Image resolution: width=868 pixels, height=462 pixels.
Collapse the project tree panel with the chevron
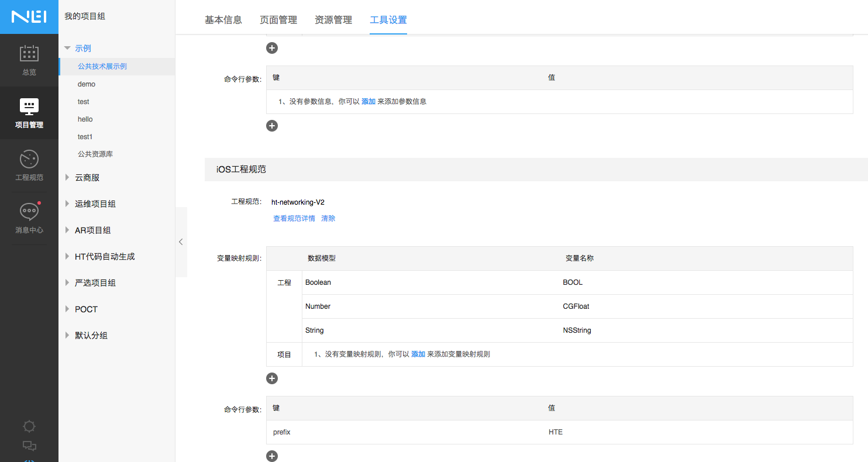tap(181, 242)
